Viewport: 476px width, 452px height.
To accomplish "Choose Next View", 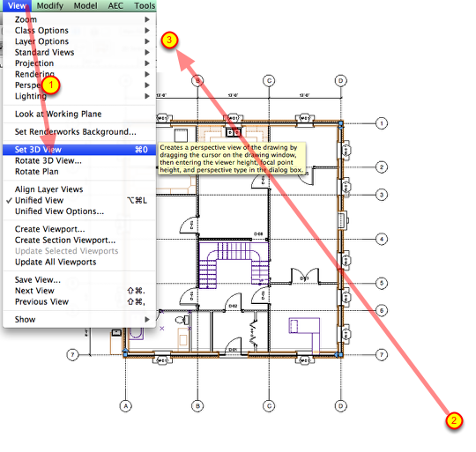I will (79, 291).
